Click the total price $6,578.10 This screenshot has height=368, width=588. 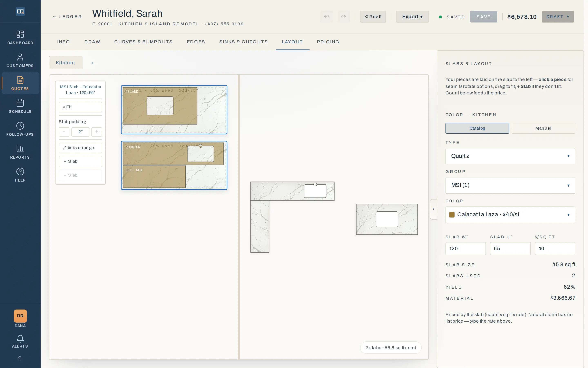(522, 17)
